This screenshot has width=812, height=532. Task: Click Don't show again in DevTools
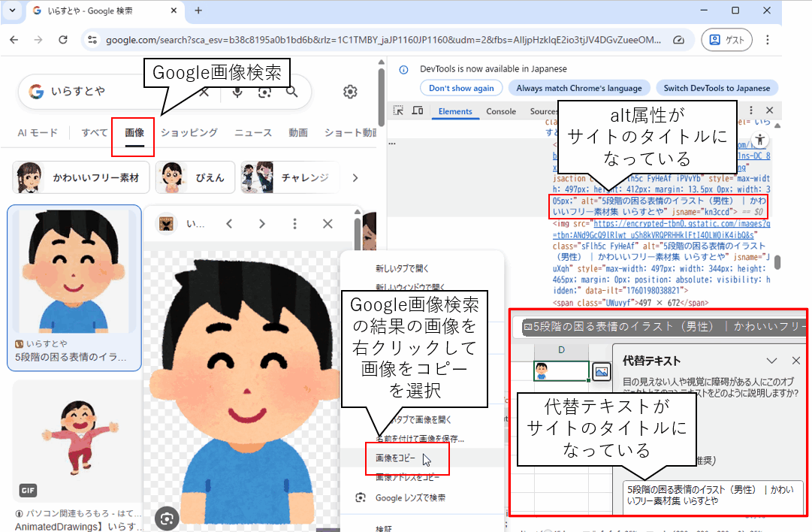(461, 88)
